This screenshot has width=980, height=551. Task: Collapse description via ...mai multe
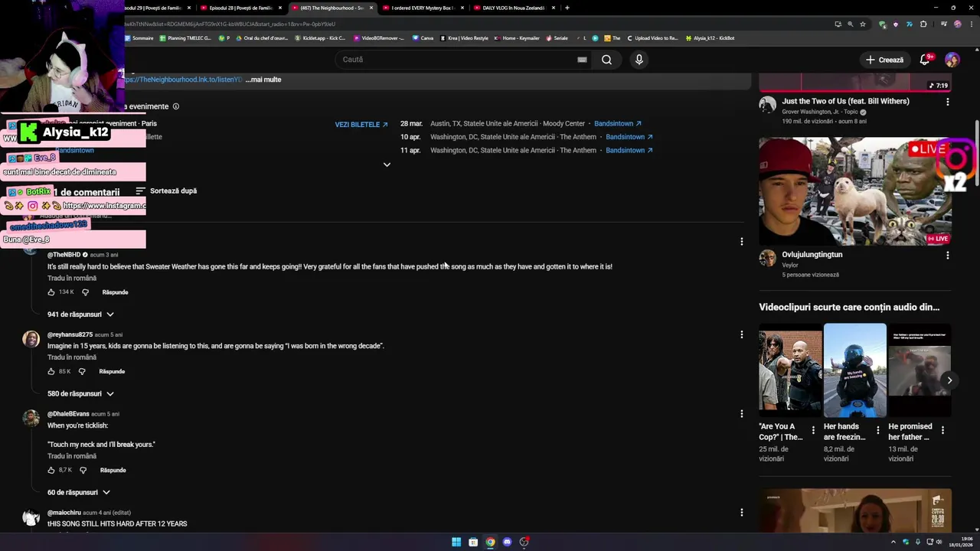(263, 80)
